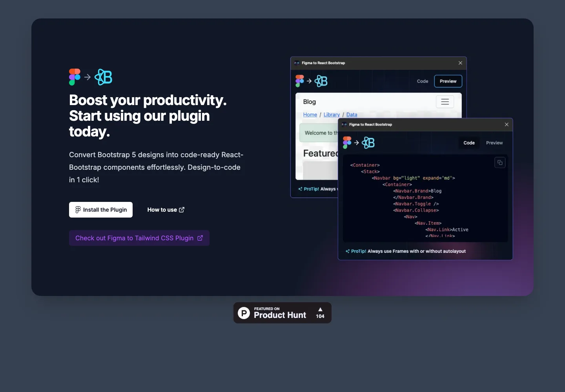
Task: Close the front Figma to React Bootstrap window
Action: pos(507,124)
